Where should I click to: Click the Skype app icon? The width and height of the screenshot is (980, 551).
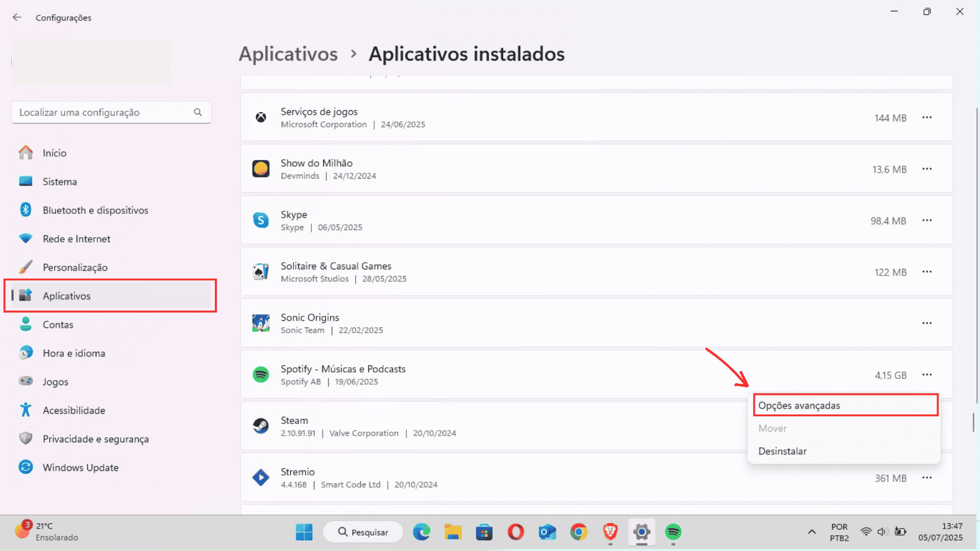(261, 220)
